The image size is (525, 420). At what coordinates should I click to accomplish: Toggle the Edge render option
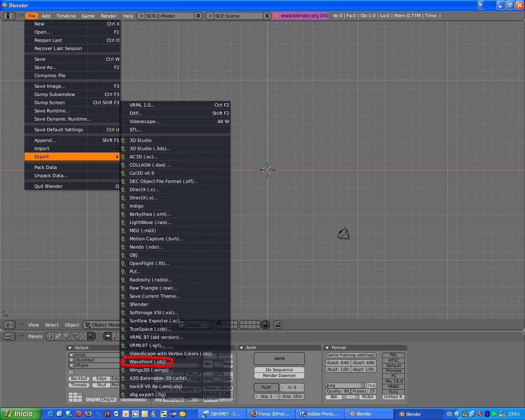pos(101,379)
